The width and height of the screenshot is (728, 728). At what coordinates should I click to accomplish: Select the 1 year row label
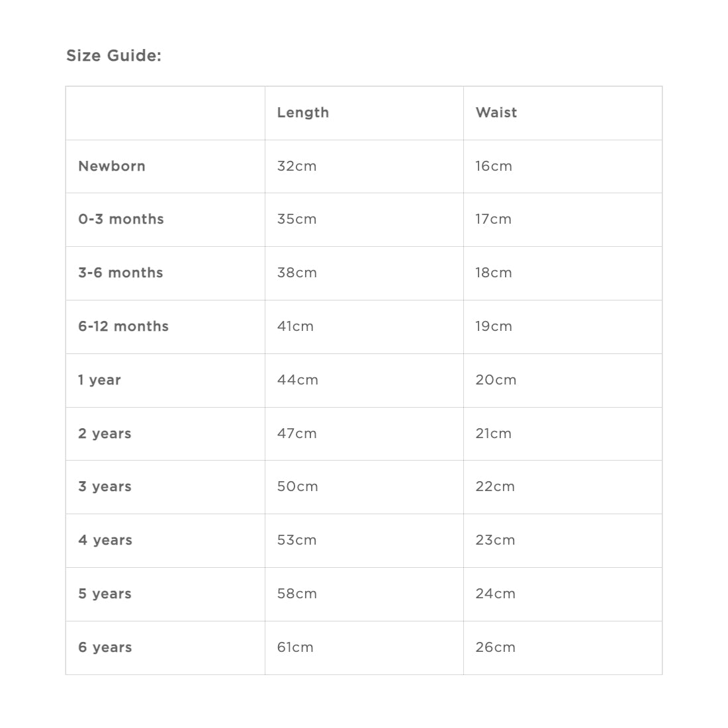pyautogui.click(x=99, y=381)
